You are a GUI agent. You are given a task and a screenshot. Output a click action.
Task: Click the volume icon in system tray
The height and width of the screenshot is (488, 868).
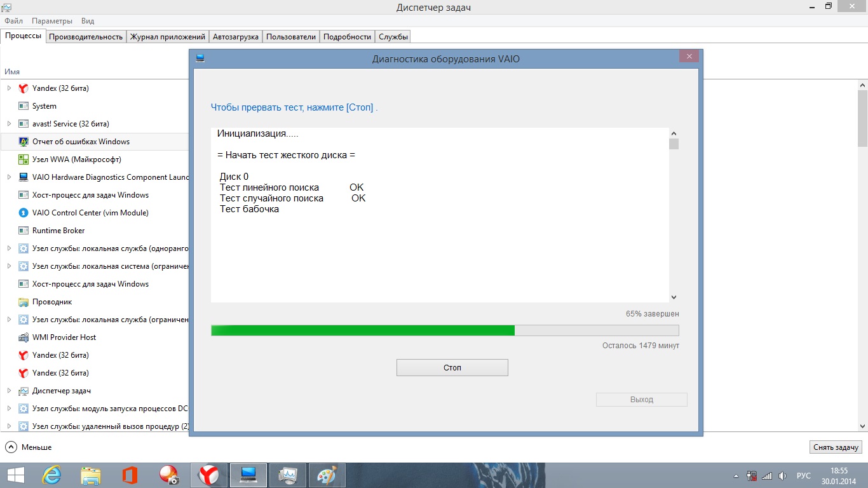(x=783, y=475)
